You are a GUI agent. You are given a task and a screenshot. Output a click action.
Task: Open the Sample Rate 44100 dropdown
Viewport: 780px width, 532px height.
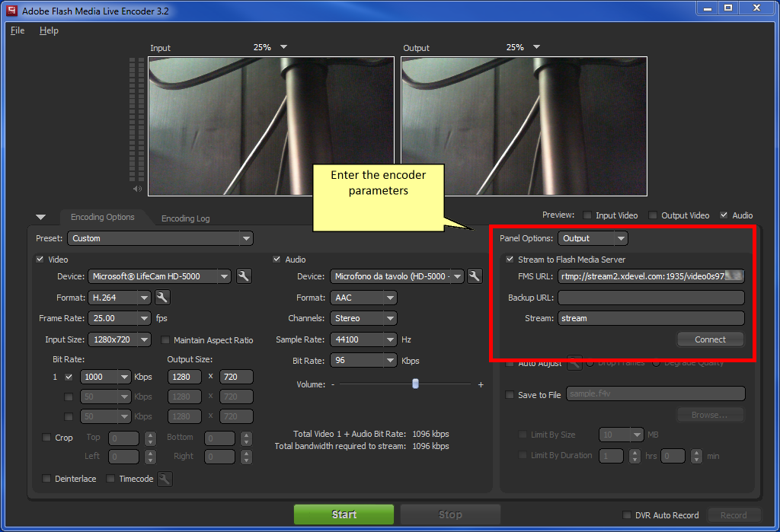click(x=363, y=339)
